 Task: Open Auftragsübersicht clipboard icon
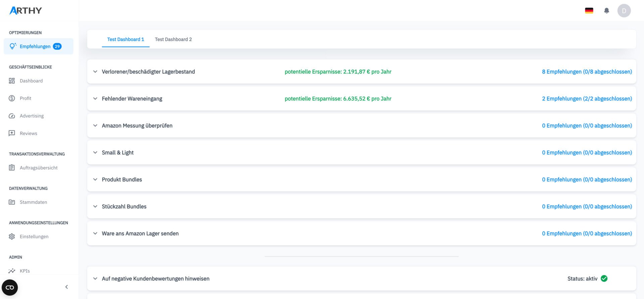[12, 168]
